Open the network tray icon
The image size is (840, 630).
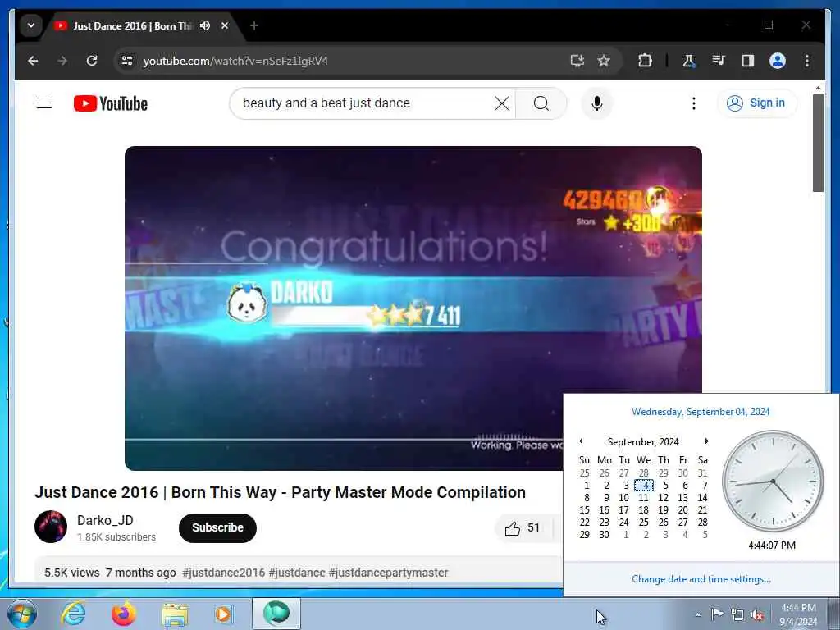click(737, 614)
